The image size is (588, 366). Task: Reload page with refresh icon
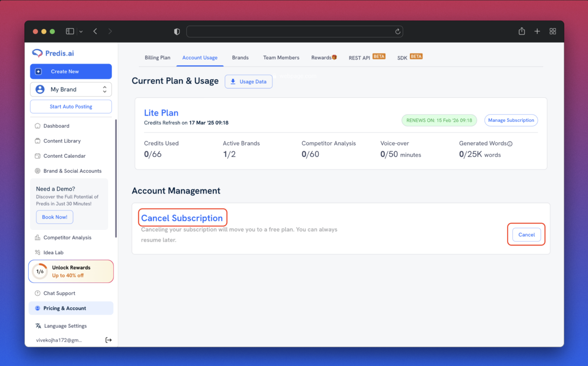[x=397, y=31]
